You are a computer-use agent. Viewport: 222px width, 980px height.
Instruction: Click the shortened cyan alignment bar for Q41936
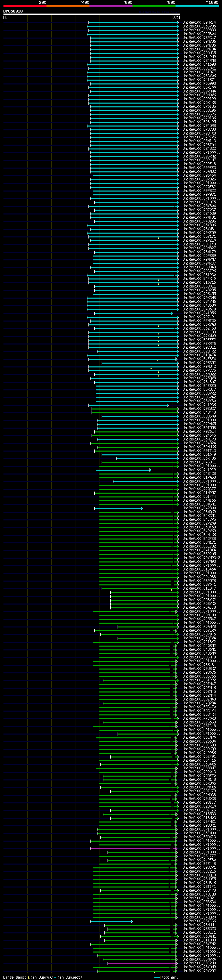point(129,405)
